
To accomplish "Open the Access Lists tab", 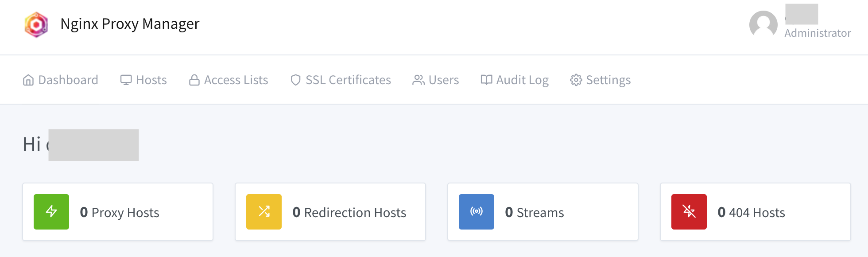I will (x=229, y=80).
